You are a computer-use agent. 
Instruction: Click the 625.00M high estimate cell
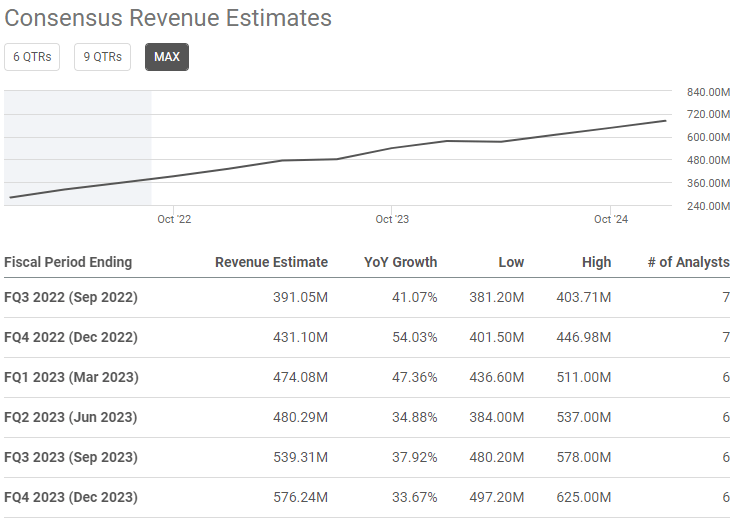coord(584,497)
